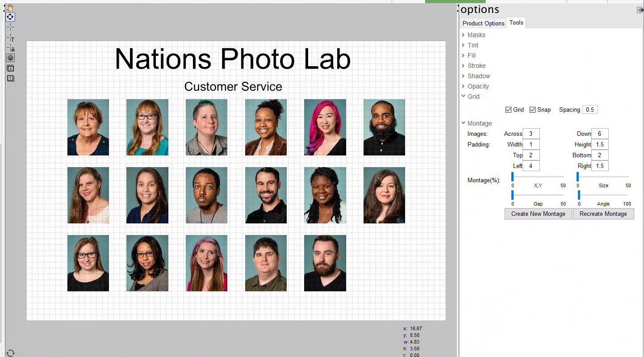The image size is (644, 357).
Task: Click the Angle montage slider
Action: pyautogui.click(x=603, y=195)
